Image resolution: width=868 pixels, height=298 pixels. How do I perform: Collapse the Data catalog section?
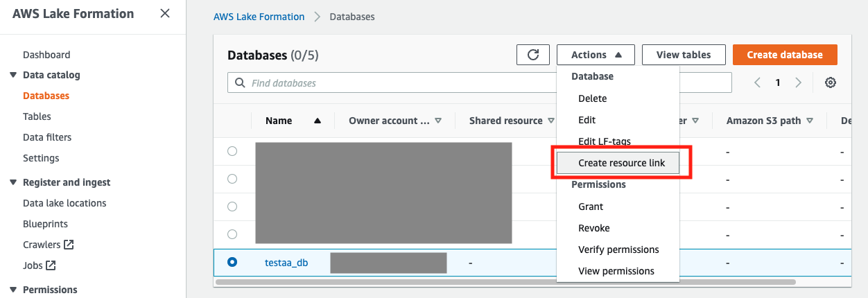(13, 75)
